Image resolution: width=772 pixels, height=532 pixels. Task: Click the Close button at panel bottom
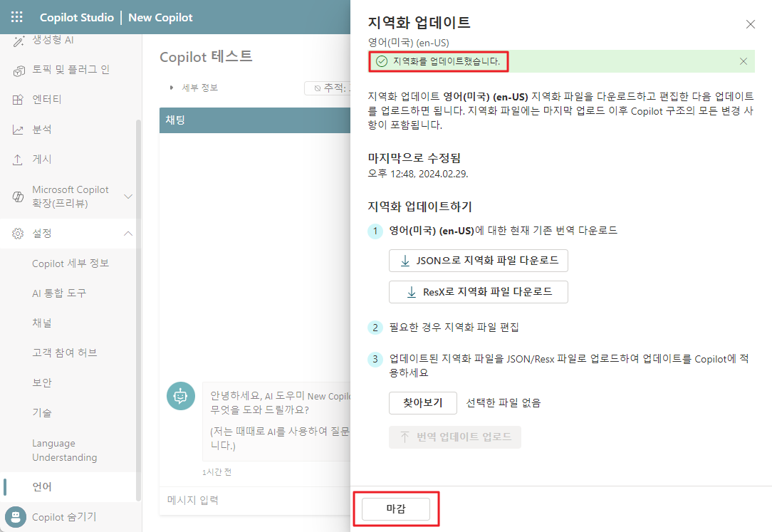[x=395, y=509]
